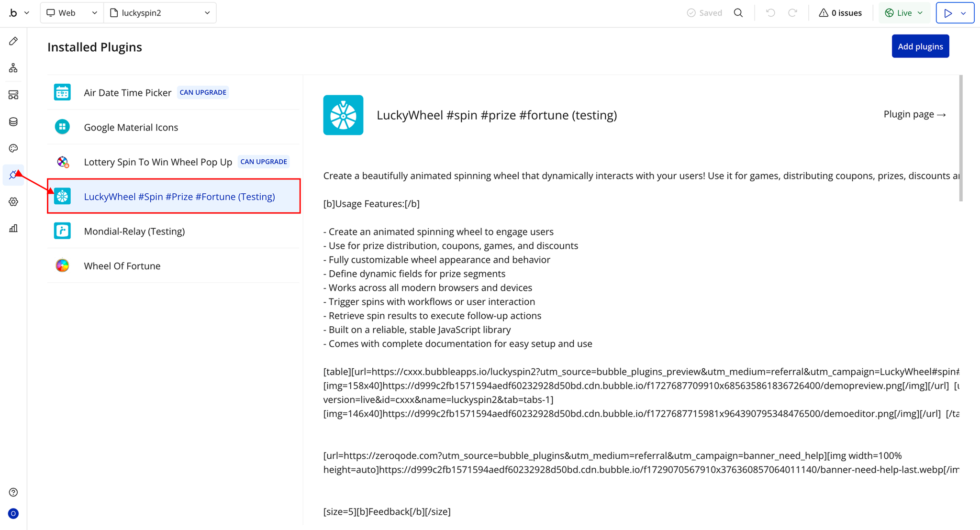980x530 pixels.
Task: Open the Backend workflows sidebar icon
Action: (13, 95)
